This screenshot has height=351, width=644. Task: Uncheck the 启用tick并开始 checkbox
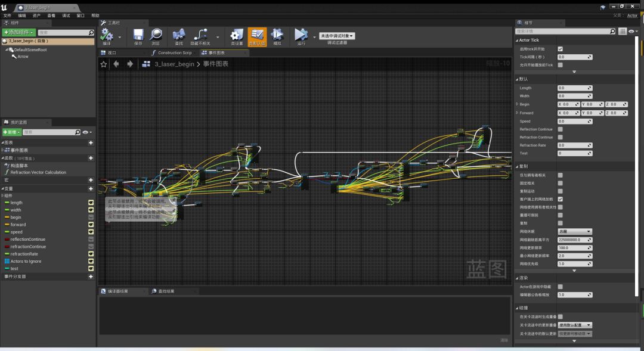(x=560, y=49)
